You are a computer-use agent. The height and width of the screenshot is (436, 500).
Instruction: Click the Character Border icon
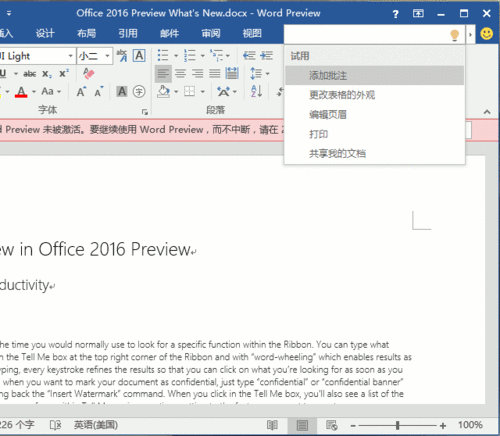click(139, 55)
